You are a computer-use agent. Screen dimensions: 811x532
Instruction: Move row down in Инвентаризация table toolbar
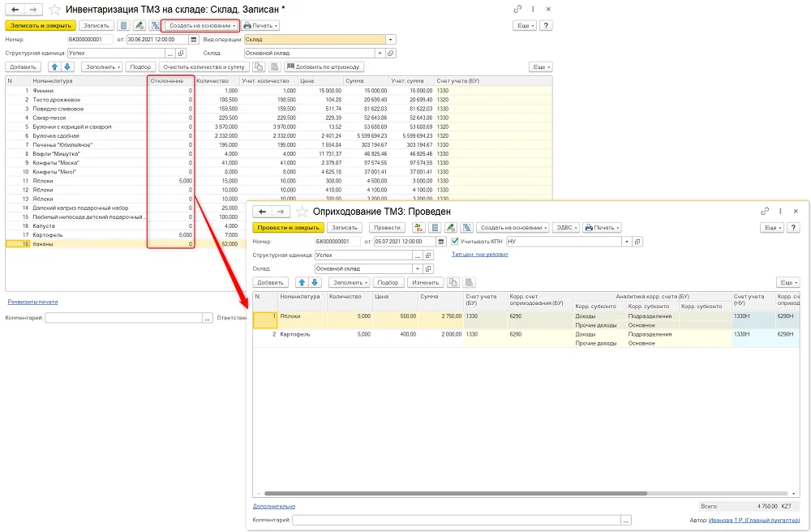click(x=67, y=66)
